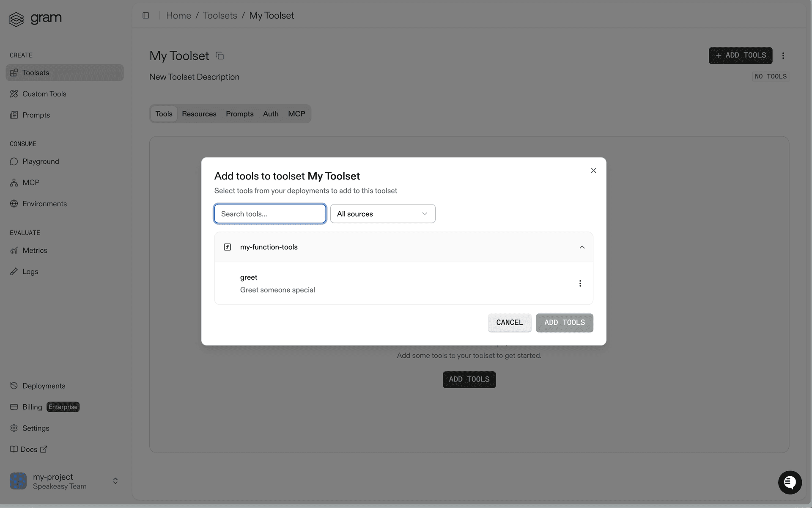Expand the my-project team switcher

click(x=115, y=481)
